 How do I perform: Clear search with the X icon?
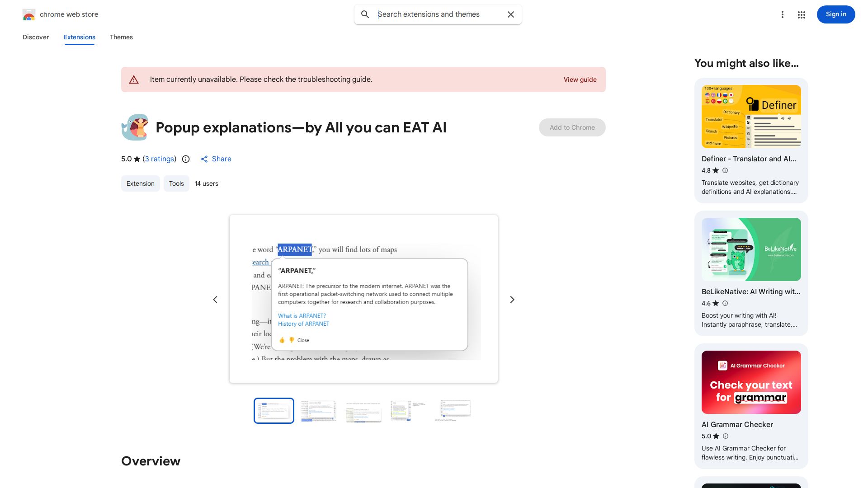coord(511,14)
